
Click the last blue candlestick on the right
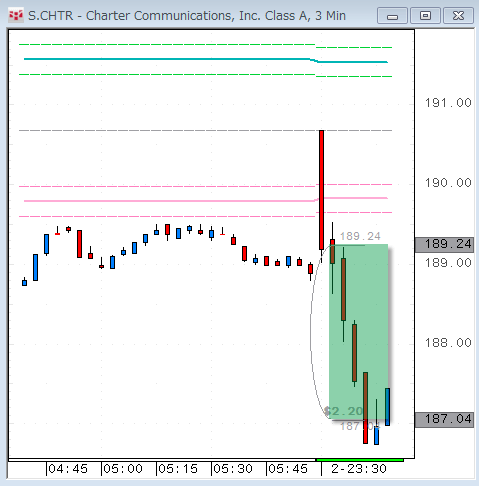[387, 407]
